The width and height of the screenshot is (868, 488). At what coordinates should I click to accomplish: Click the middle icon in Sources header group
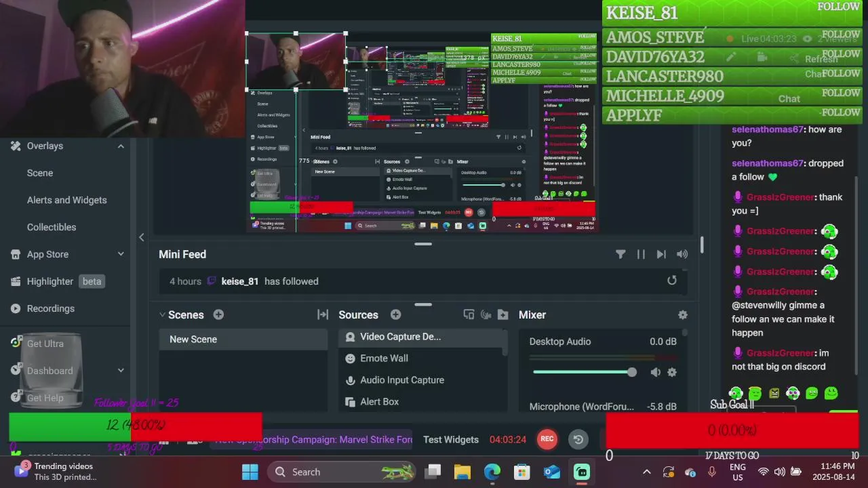coord(486,314)
